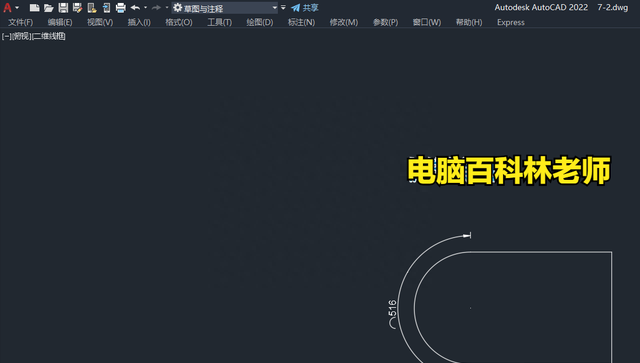Click the [-] viewport controls label
This screenshot has width=640, height=363.
click(x=6, y=36)
